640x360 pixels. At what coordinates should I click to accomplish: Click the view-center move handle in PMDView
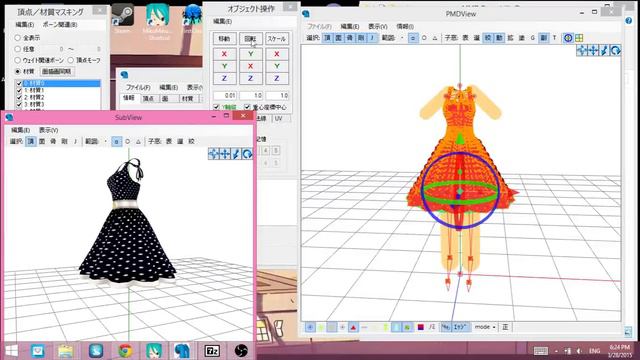(582, 50)
